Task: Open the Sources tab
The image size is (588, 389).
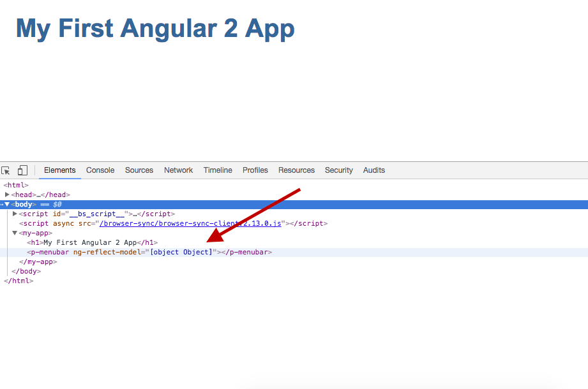Action: click(139, 170)
